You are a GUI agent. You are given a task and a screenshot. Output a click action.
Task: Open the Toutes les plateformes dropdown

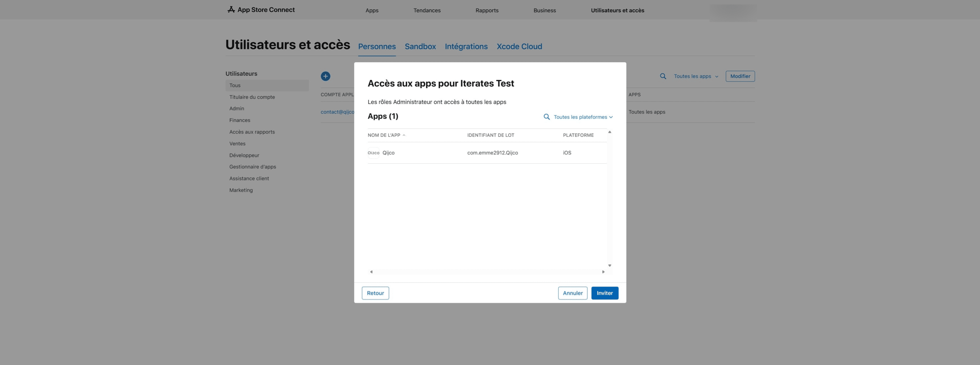pyautogui.click(x=583, y=117)
